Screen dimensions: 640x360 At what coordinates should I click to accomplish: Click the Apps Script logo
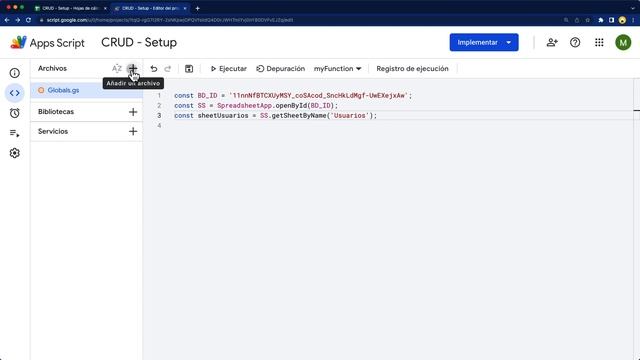click(x=47, y=42)
